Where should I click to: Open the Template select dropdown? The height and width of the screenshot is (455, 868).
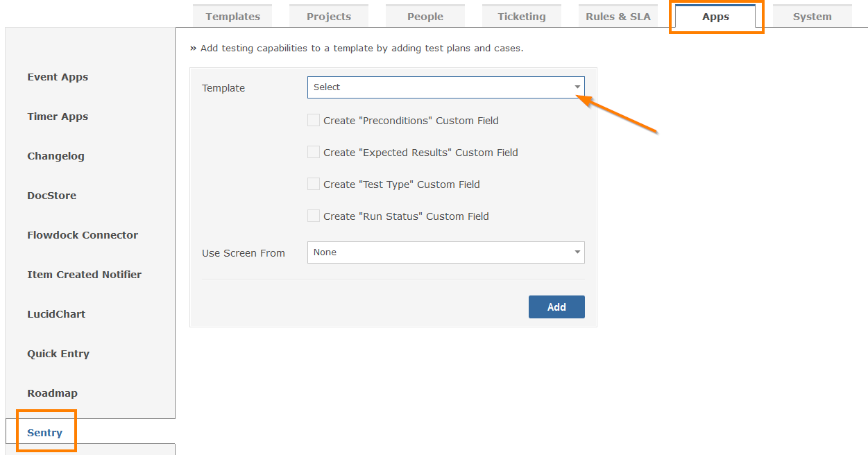tap(445, 87)
